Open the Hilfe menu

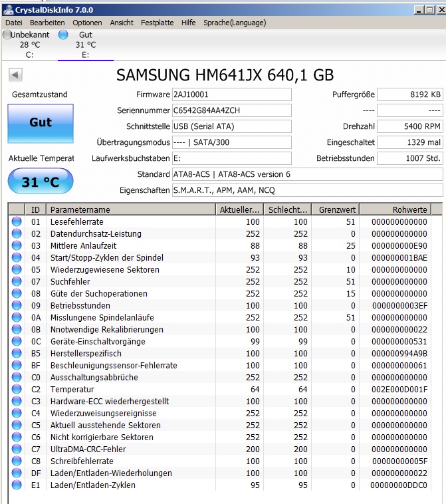(188, 23)
